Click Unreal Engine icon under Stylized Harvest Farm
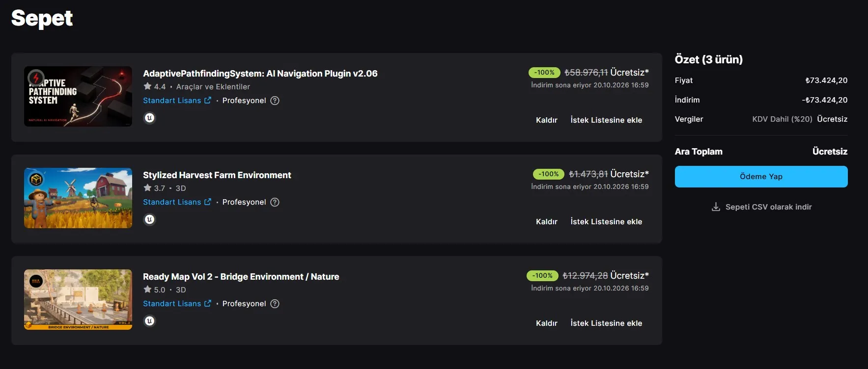 [150, 219]
